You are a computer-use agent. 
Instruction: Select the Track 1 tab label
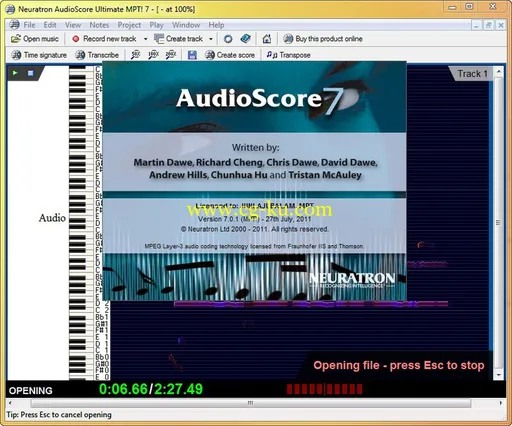472,74
